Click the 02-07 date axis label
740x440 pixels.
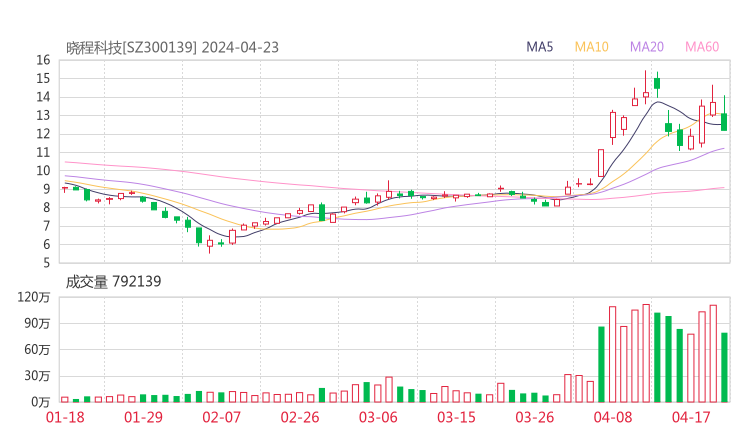[x=221, y=417]
